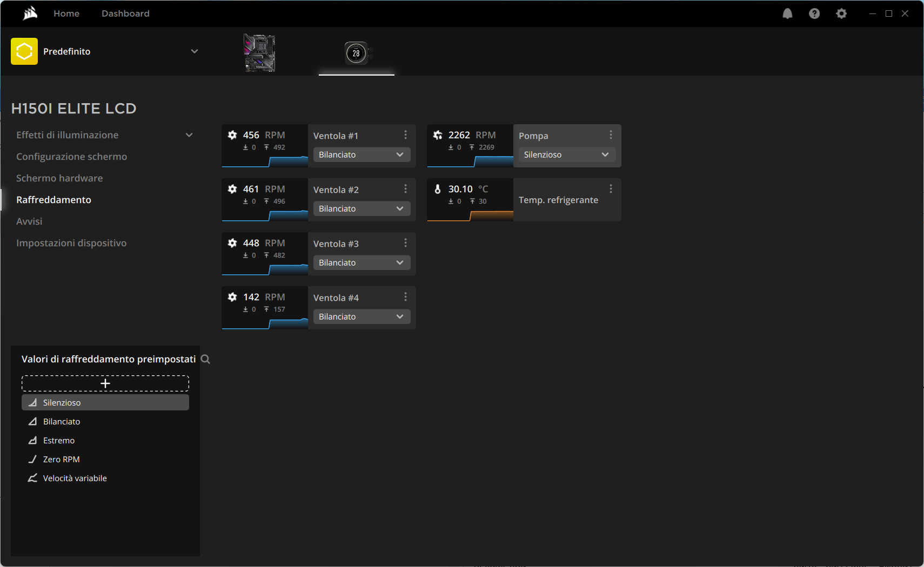Click Valori di raffreddamento preimpostati heading
924x567 pixels.
click(109, 359)
